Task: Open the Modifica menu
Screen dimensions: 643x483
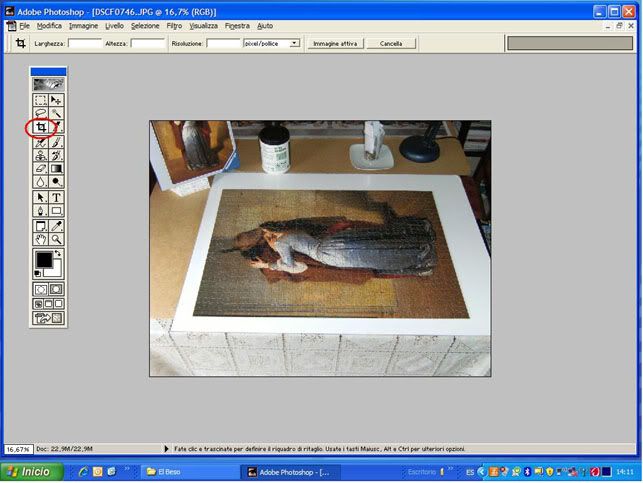Action: [x=49, y=26]
